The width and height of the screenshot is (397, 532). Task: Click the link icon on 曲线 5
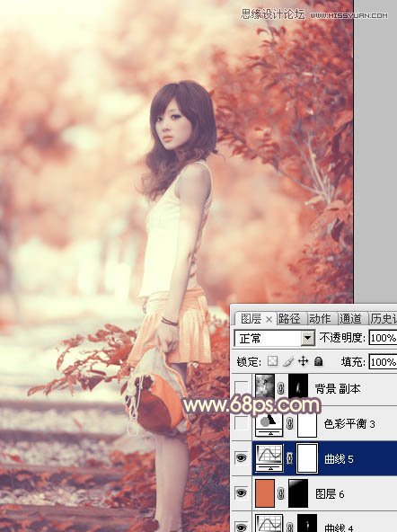289,458
